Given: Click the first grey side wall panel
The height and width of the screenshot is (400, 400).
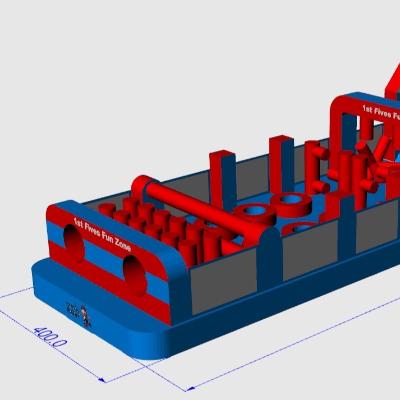Looking at the screenshot, I should [223, 281].
